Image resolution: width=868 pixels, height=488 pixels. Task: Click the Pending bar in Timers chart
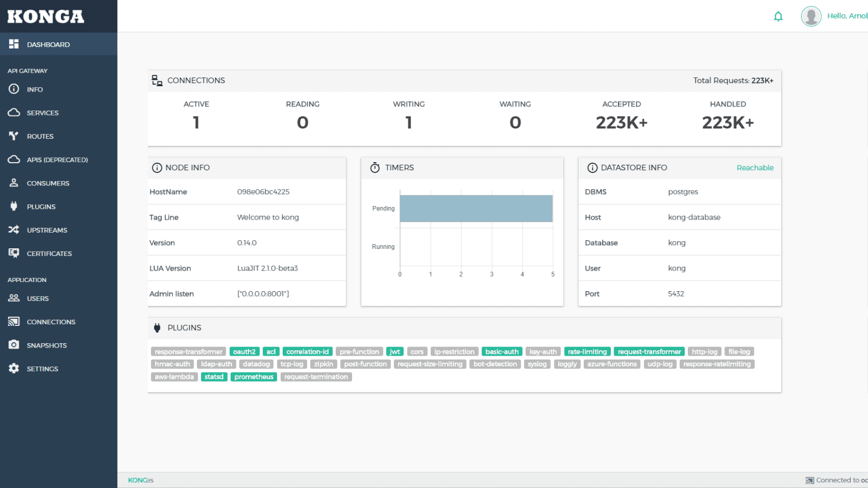pyautogui.click(x=476, y=208)
